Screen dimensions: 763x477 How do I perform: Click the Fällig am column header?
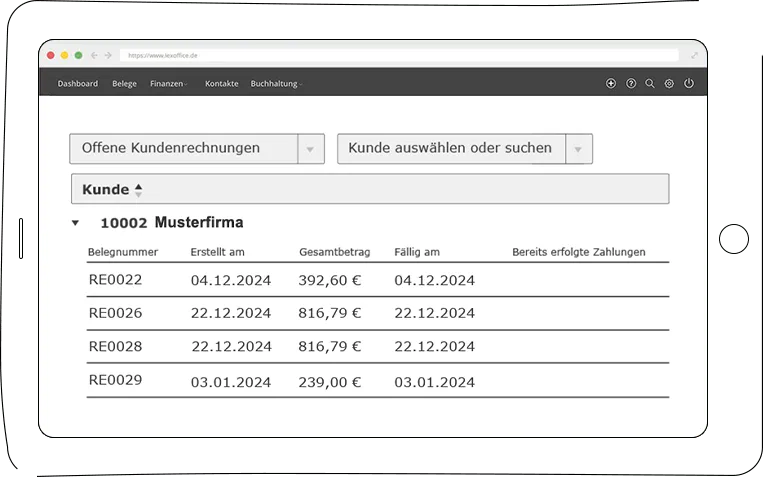click(417, 252)
